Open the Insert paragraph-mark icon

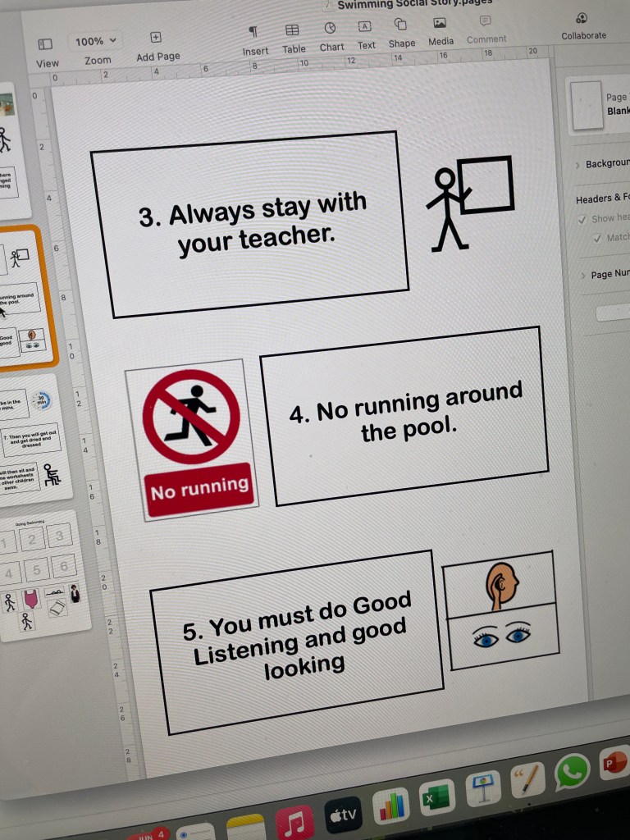click(x=253, y=31)
